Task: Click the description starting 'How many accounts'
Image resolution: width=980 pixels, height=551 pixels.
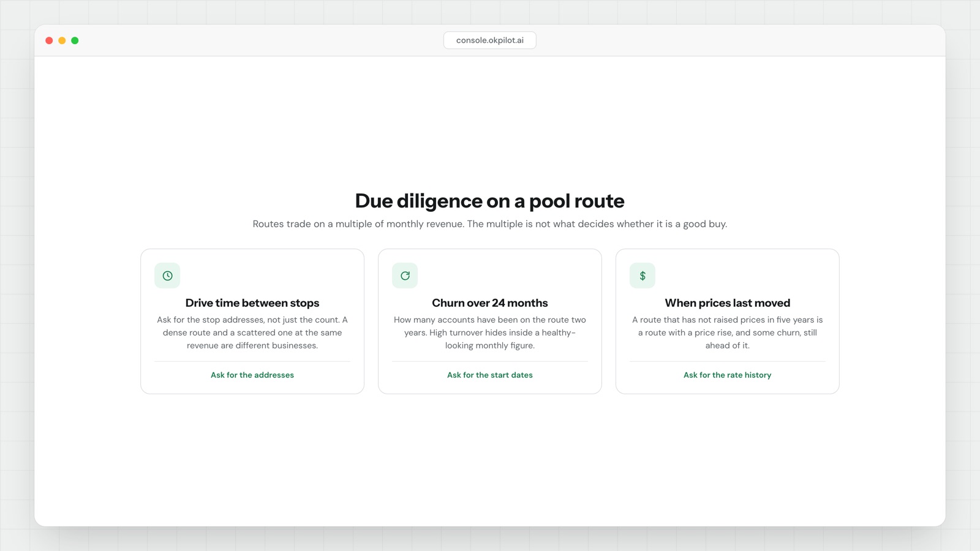Action: (x=490, y=332)
